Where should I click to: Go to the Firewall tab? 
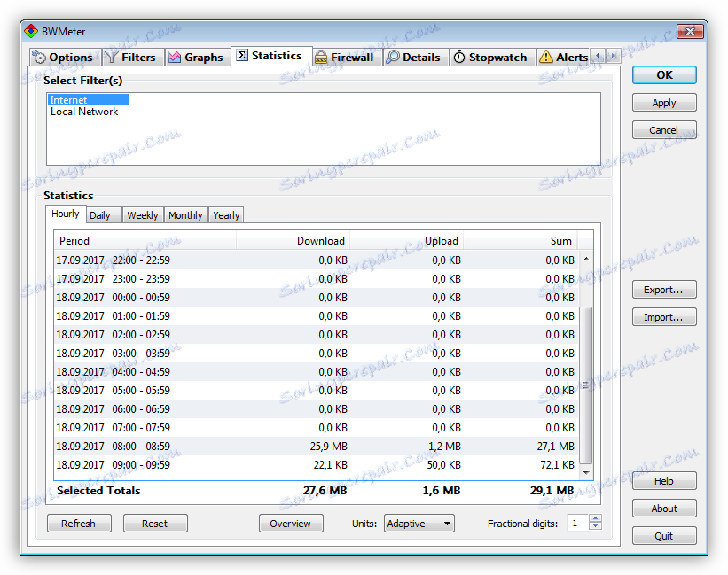point(347,57)
